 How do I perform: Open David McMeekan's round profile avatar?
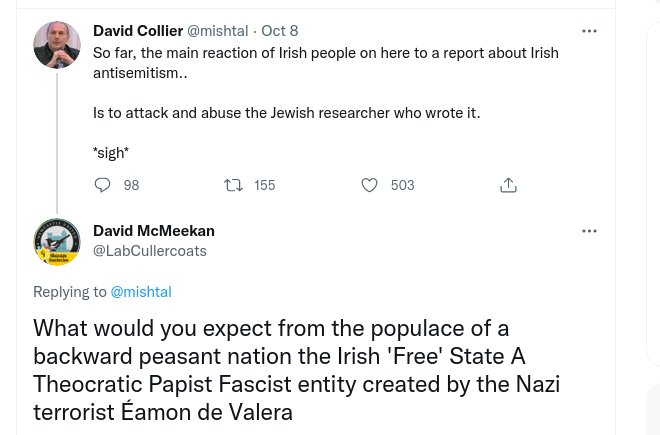point(57,241)
